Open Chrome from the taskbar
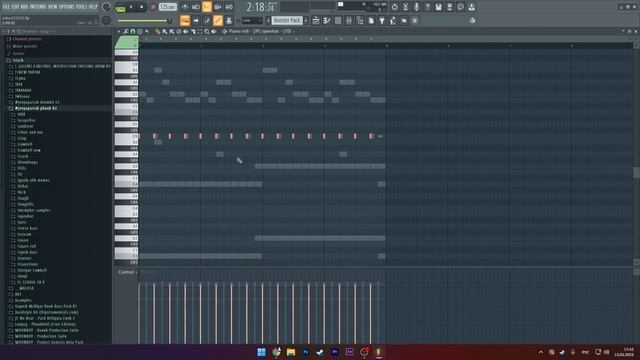This screenshot has height=360, width=640. 276,352
